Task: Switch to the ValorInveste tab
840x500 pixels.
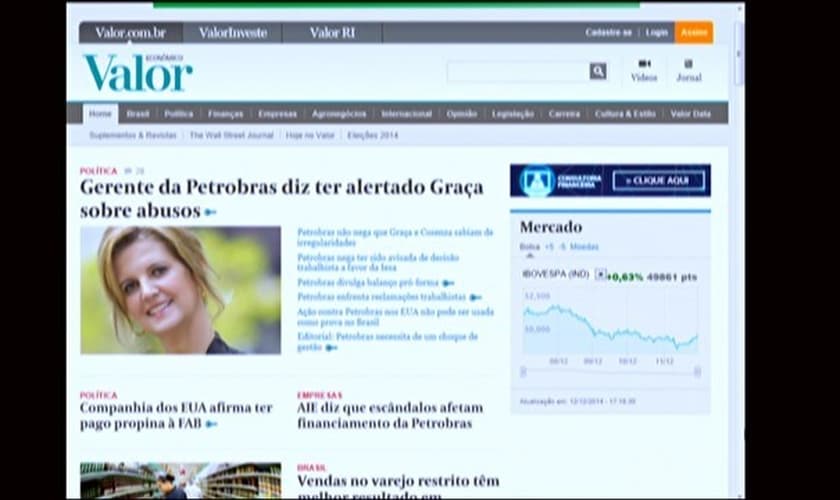Action: (x=232, y=33)
